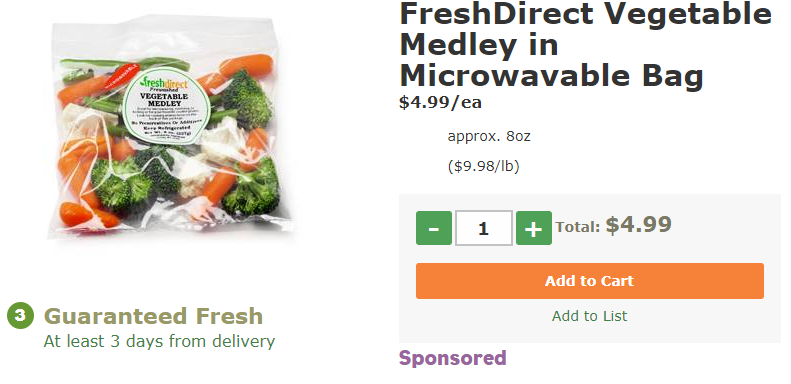Open the Add to List link
The width and height of the screenshot is (791, 384).
(589, 316)
